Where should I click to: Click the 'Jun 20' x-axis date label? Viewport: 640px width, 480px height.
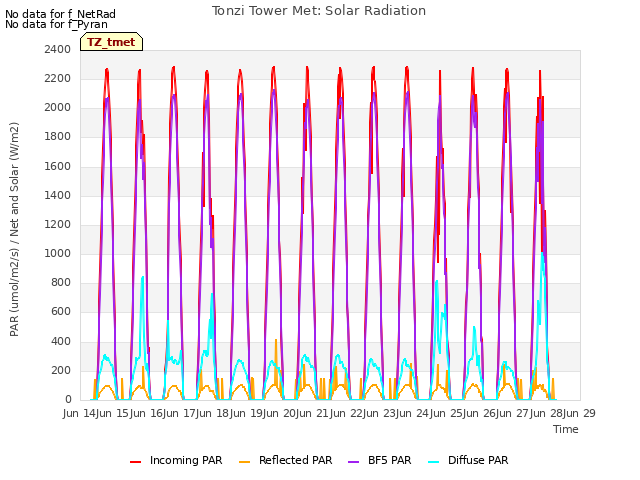coord(278,413)
